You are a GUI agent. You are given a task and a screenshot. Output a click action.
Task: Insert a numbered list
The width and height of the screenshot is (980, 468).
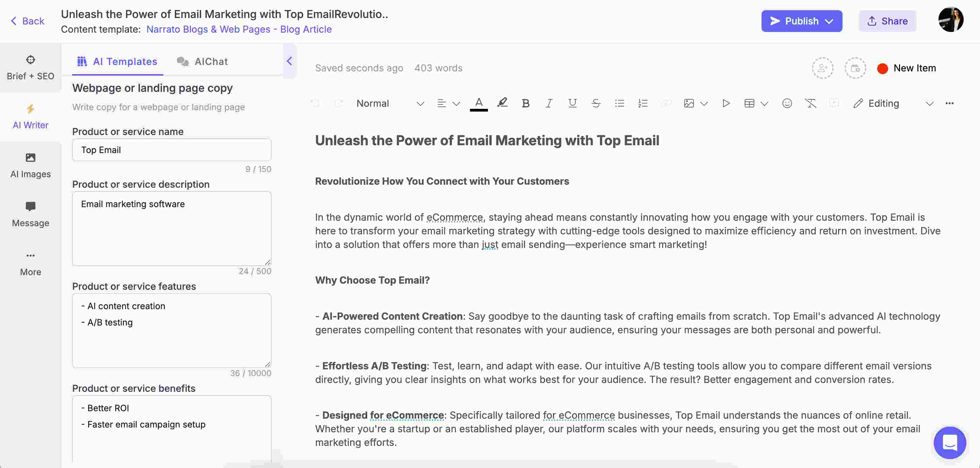click(x=642, y=103)
